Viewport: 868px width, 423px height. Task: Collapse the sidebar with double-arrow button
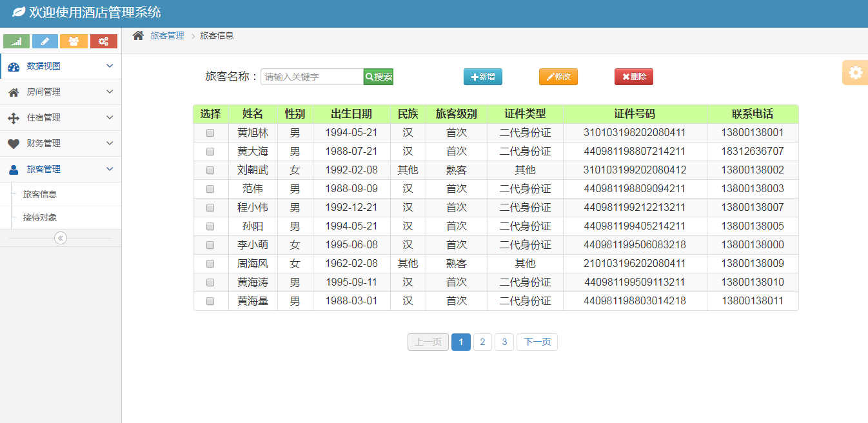point(61,238)
